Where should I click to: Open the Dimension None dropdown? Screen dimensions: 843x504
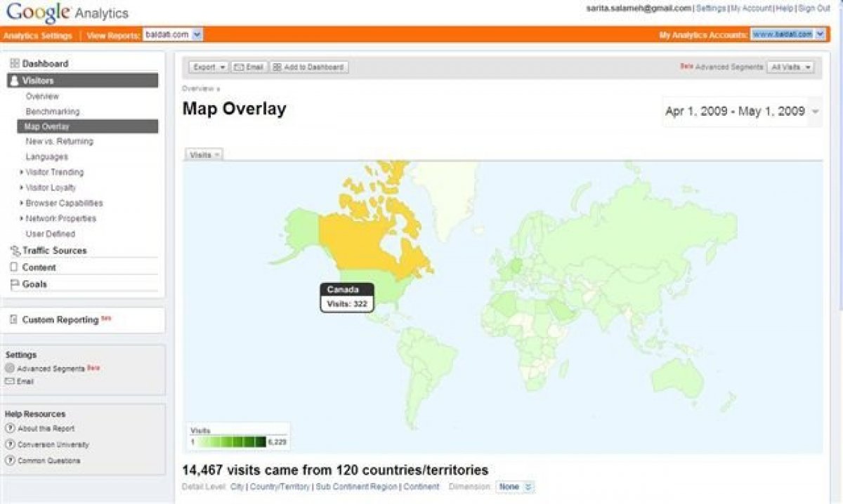pyautogui.click(x=516, y=486)
